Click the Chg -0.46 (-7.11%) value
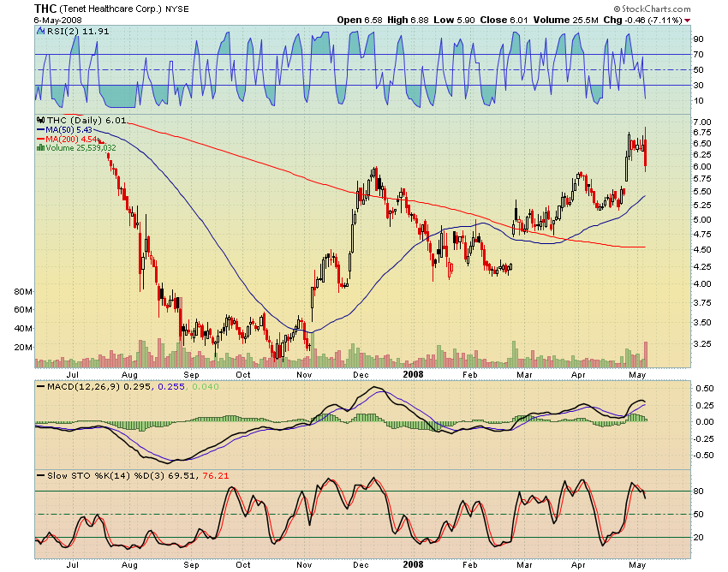The image size is (728, 572). point(642,20)
